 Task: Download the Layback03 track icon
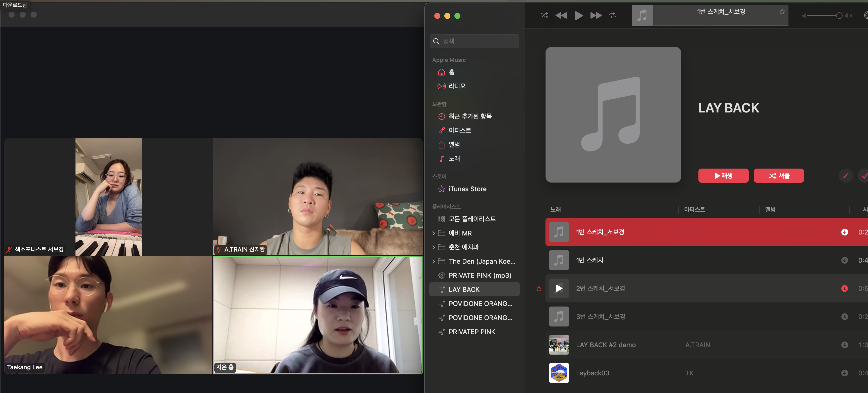844,373
